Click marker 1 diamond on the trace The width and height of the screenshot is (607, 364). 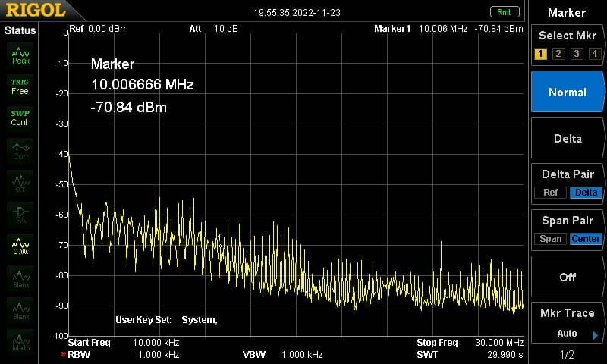click(x=220, y=246)
